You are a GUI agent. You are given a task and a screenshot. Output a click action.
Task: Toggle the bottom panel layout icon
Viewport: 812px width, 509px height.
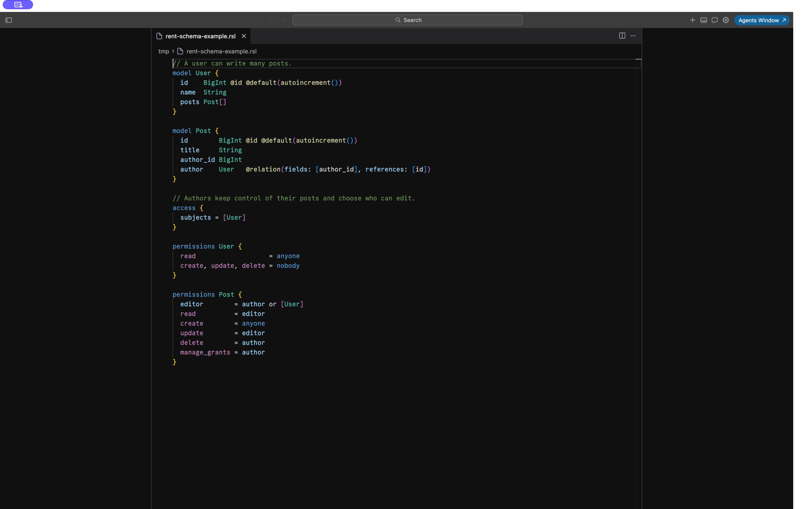(703, 20)
